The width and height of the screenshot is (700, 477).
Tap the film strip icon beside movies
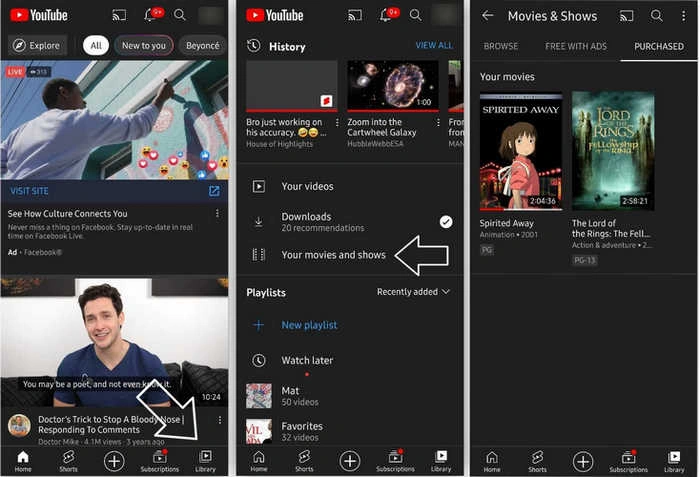258,255
